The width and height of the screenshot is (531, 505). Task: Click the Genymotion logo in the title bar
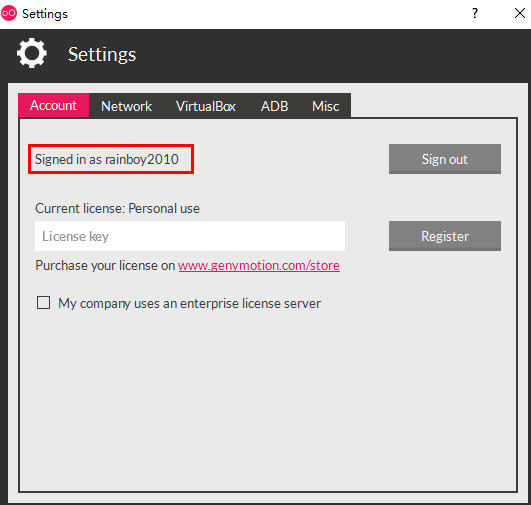point(9,14)
